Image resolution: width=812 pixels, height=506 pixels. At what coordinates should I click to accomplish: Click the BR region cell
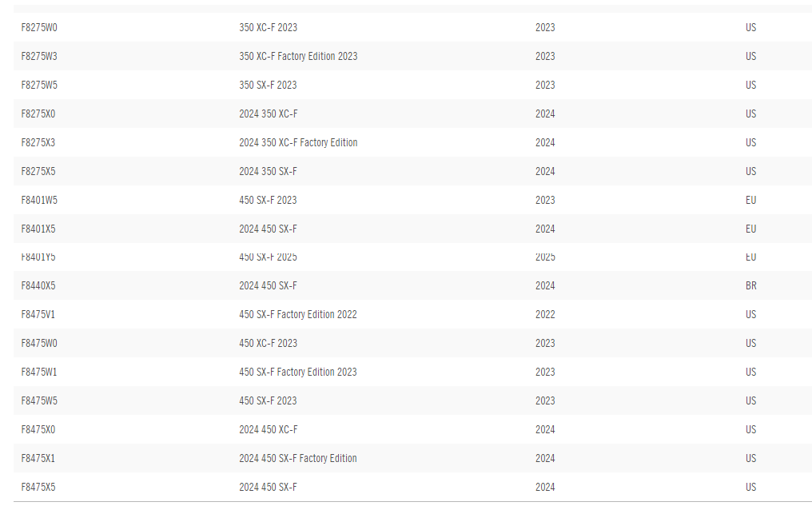click(750, 285)
